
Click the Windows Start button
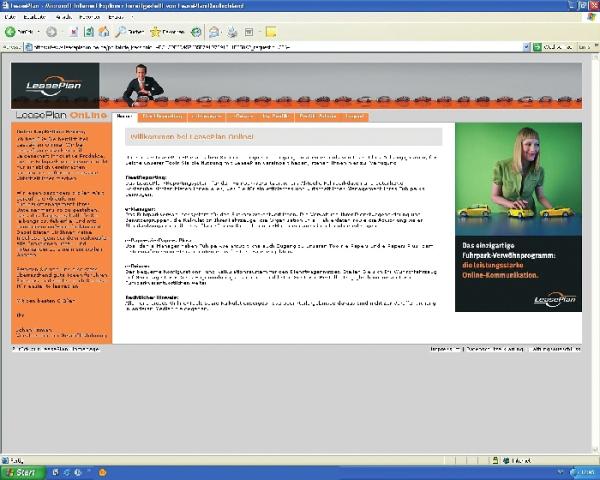pyautogui.click(x=22, y=472)
